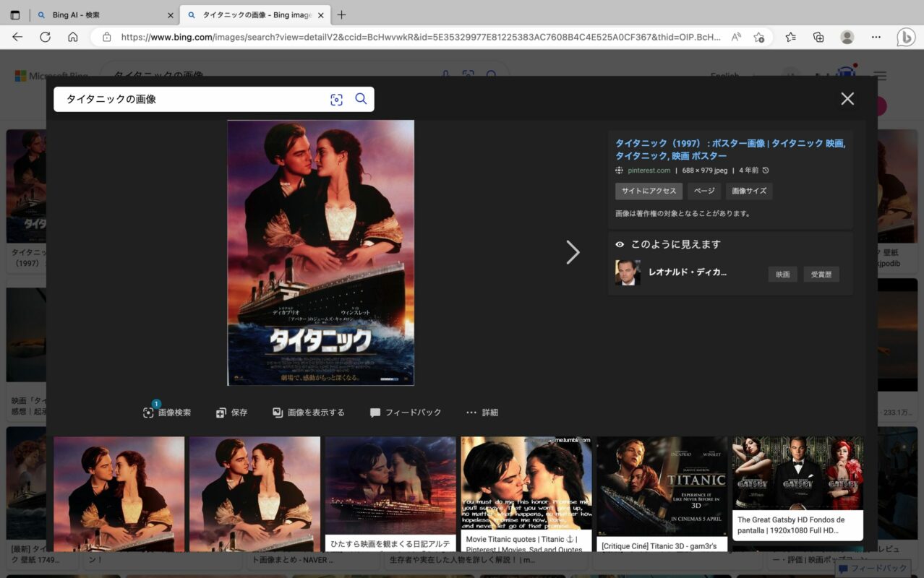Viewport: 924px width, 578px height.
Task: Open the pinterest.com source link
Action: pos(648,171)
